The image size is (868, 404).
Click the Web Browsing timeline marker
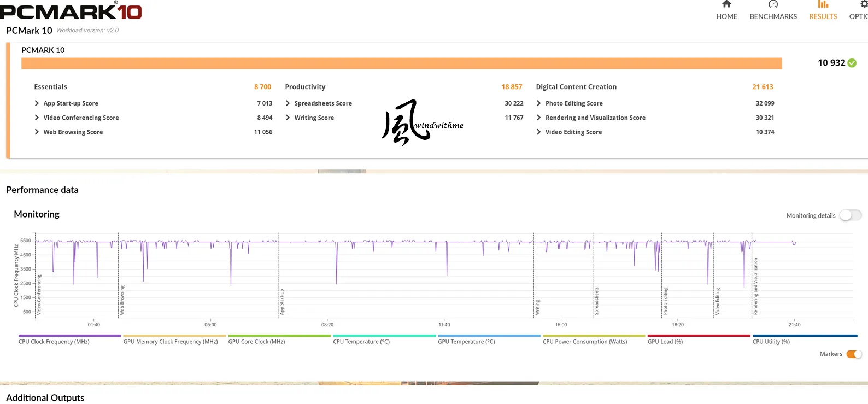click(x=122, y=300)
